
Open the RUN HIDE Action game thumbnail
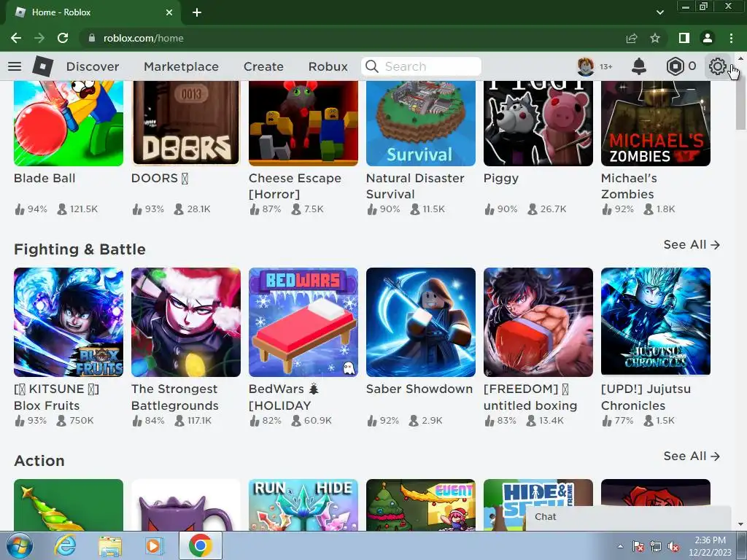click(303, 505)
